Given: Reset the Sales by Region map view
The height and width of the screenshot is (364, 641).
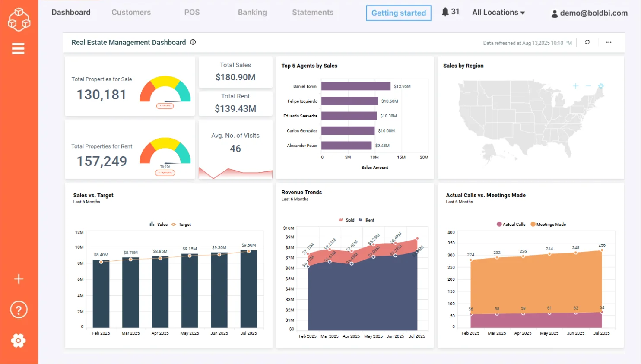Looking at the screenshot, I should tap(601, 86).
